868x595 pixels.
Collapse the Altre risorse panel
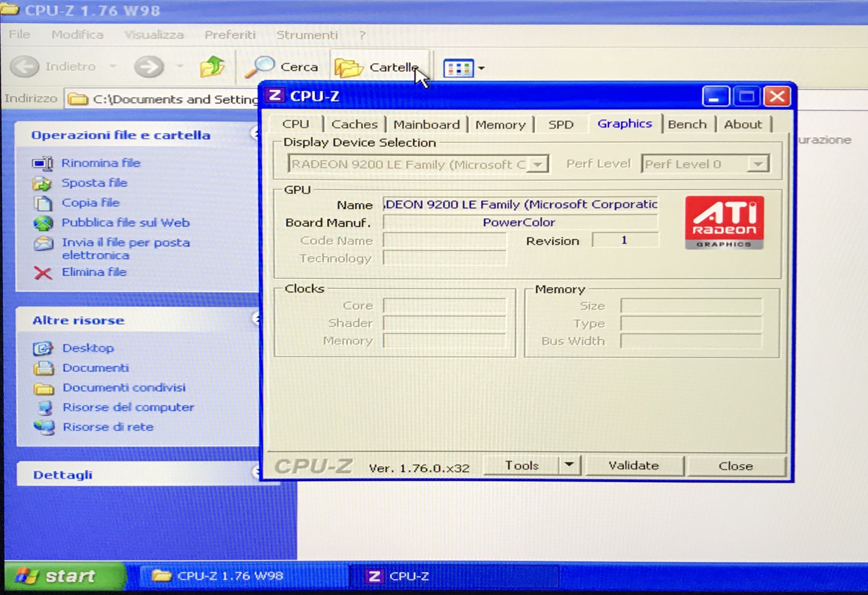tap(255, 319)
